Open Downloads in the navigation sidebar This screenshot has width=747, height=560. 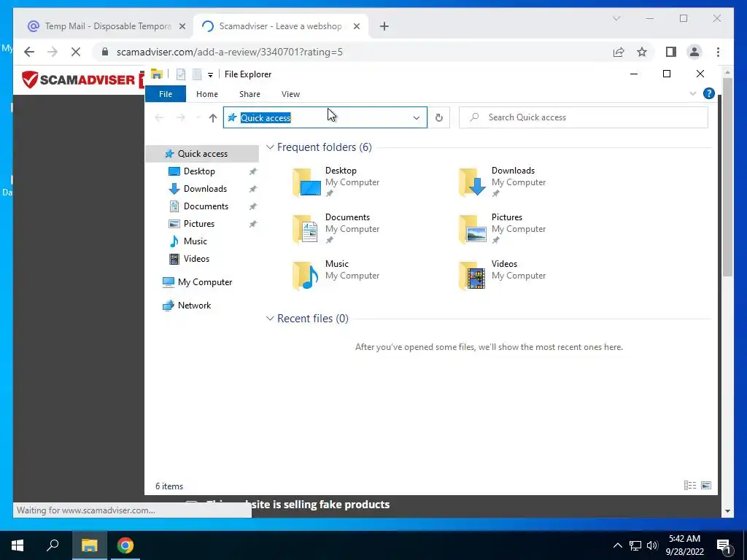pyautogui.click(x=205, y=189)
